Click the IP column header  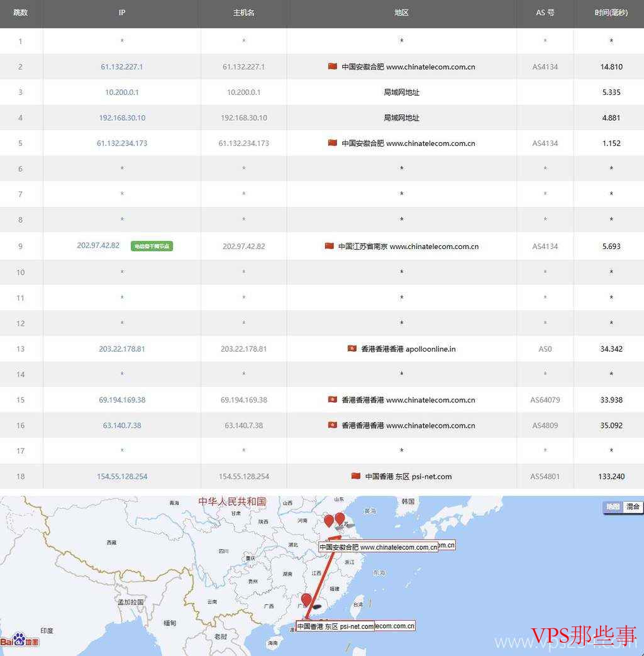click(x=122, y=13)
